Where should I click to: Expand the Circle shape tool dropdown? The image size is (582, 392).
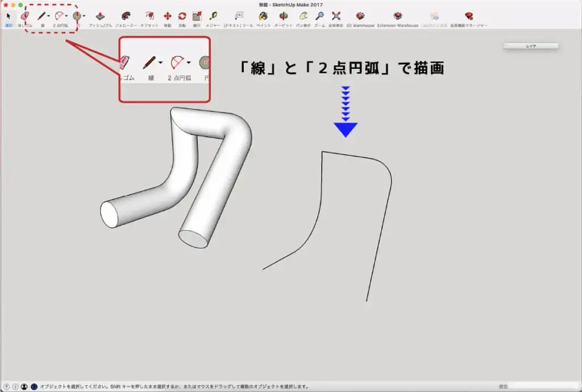84,16
